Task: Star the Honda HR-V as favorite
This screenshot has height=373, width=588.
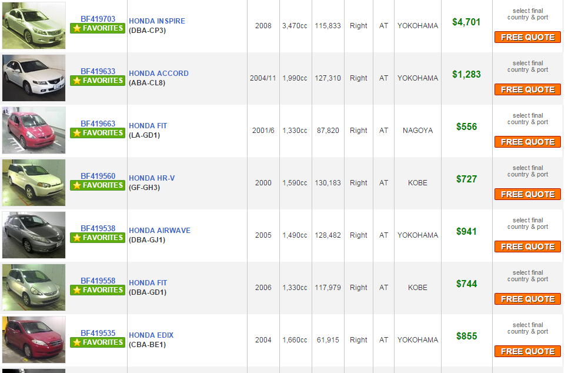Action: click(98, 185)
